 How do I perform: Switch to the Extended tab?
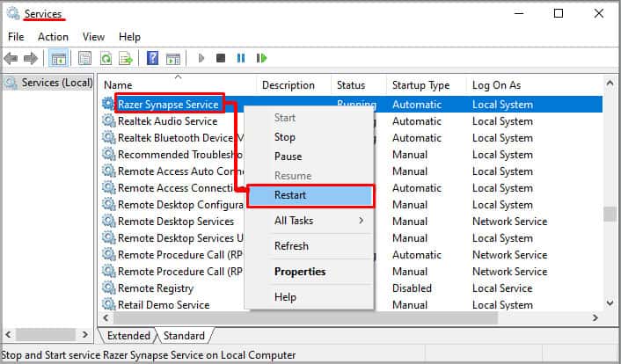tap(128, 336)
